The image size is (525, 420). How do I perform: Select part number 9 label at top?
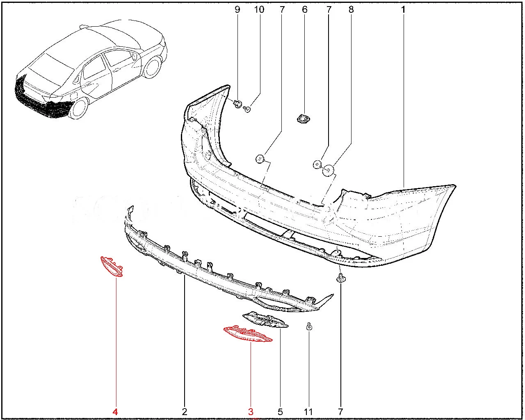tap(237, 9)
